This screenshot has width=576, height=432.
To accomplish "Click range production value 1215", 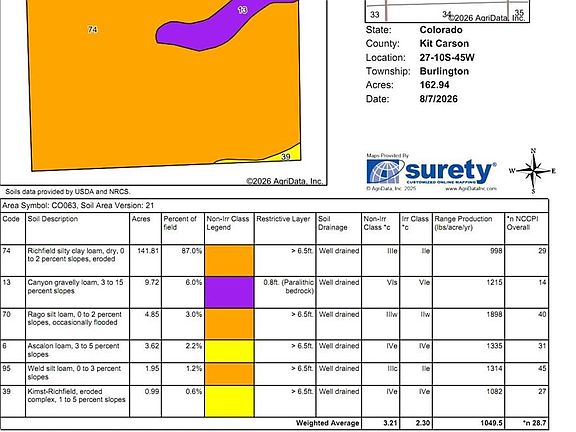I will 494,282.
